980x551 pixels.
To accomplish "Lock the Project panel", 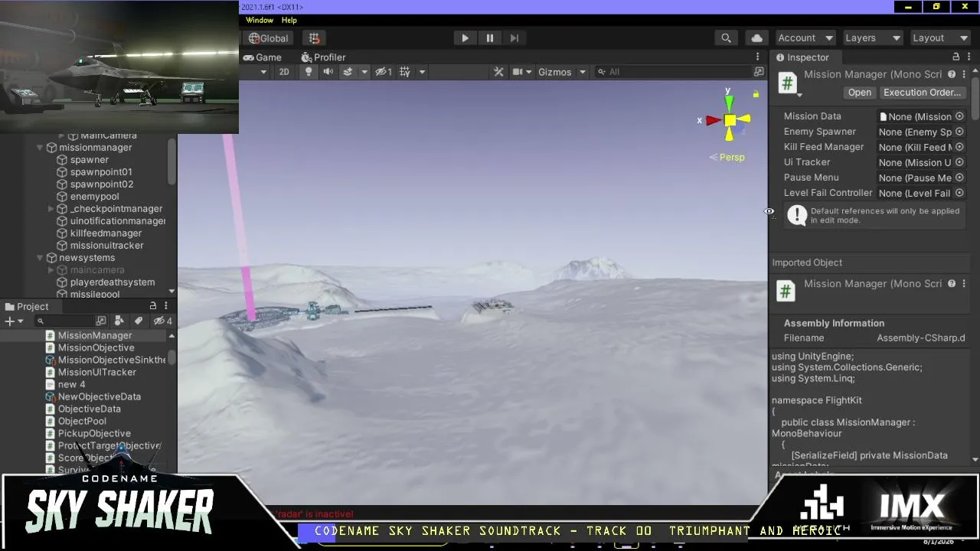I will click(153, 306).
